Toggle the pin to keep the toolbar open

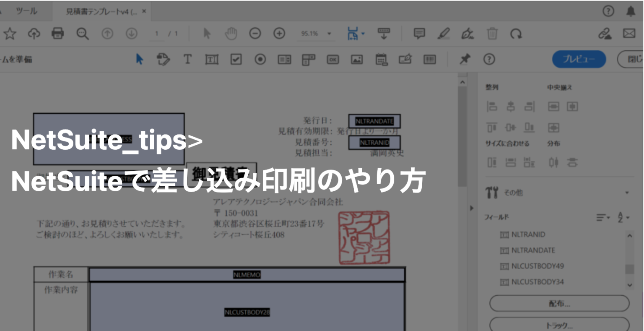point(465,59)
